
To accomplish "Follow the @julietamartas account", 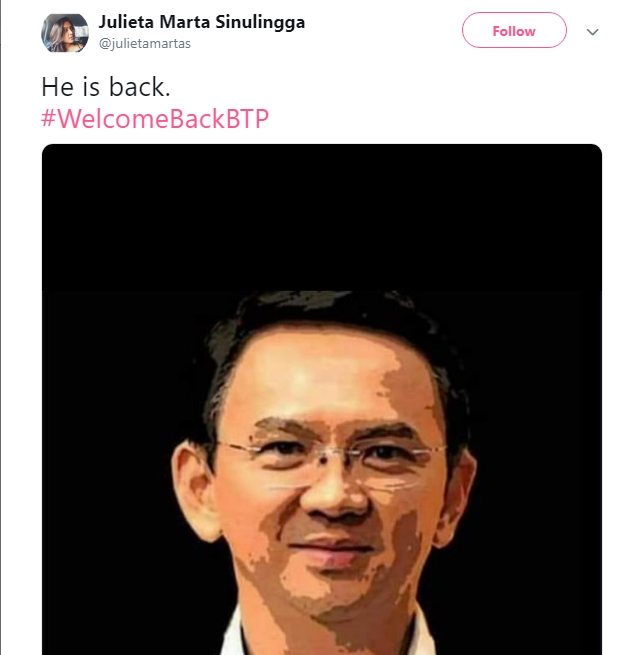I will [x=514, y=30].
